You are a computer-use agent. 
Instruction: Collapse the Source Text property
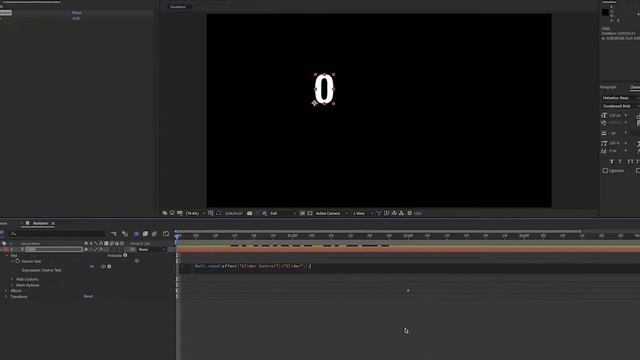12,261
